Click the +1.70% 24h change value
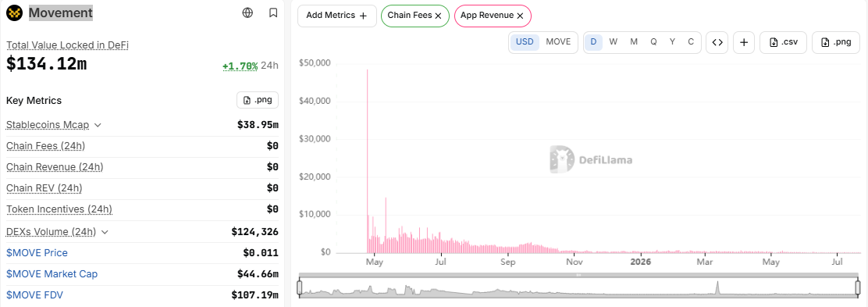This screenshot has width=868, height=307. (x=240, y=66)
